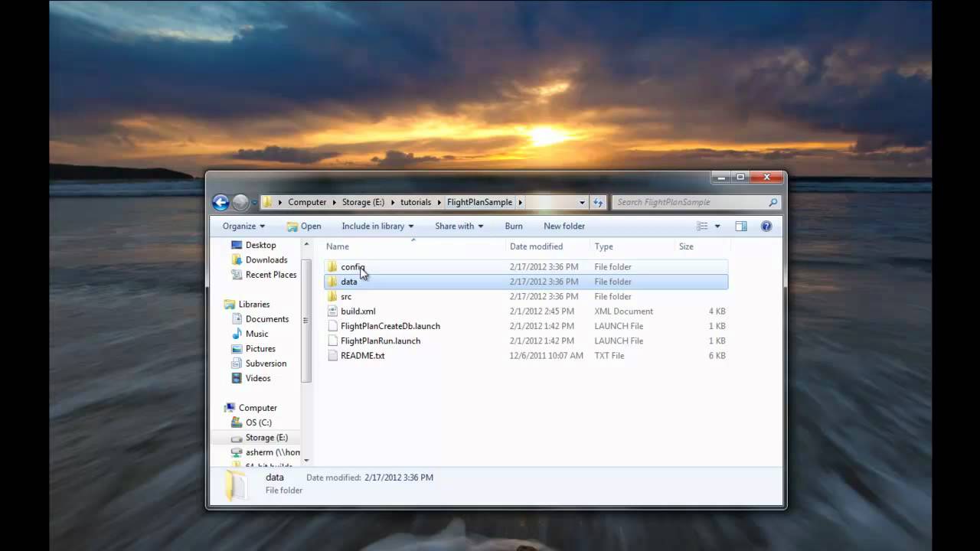
Task: Open the address bar history dropdown
Action: tap(582, 202)
